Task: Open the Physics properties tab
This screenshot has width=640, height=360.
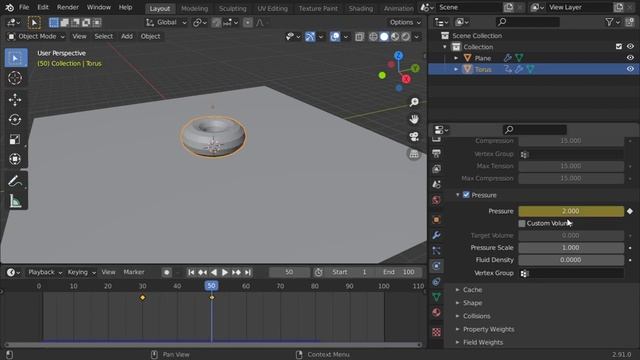Action: coord(436,266)
